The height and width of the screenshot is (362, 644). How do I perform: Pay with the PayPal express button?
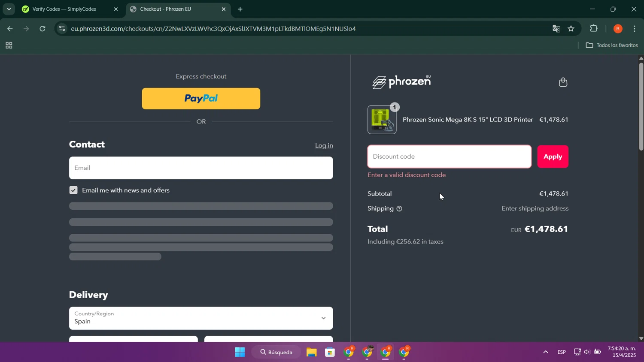pos(201,99)
